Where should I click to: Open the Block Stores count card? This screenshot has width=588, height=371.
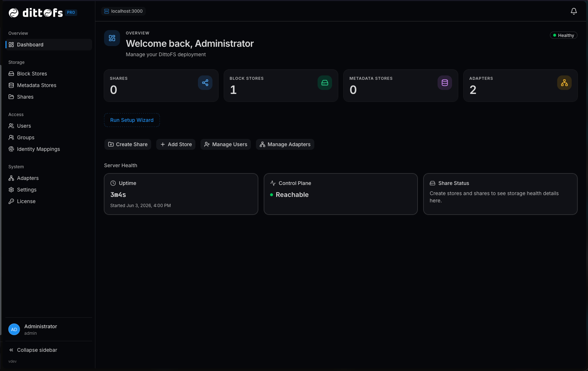click(281, 86)
